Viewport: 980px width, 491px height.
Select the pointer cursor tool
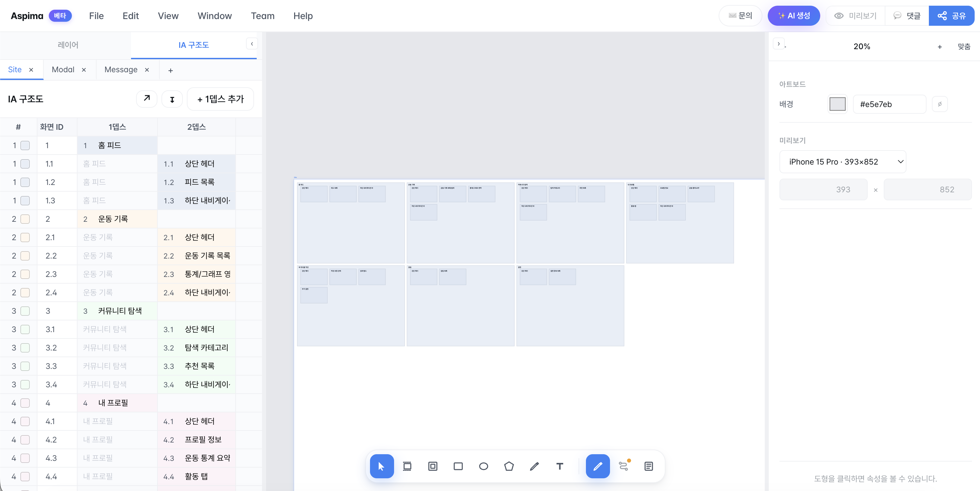coord(382,466)
